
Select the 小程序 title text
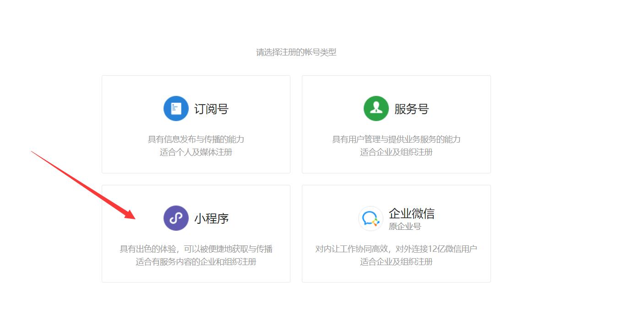pos(211,218)
